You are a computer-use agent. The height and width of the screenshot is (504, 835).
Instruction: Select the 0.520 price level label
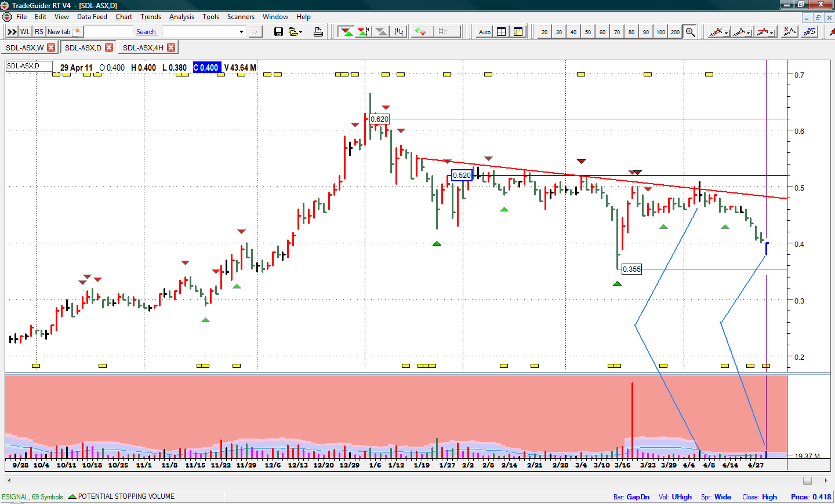click(462, 176)
